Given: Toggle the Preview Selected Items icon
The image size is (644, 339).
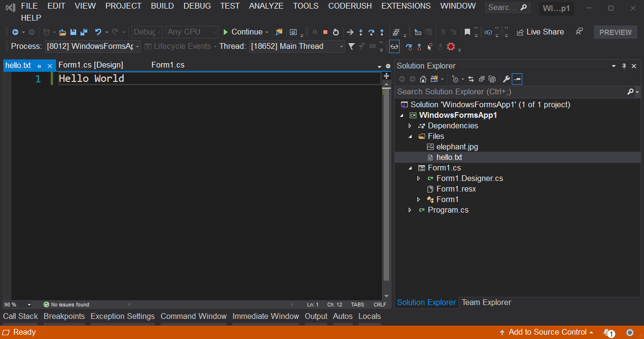Looking at the screenshot, I should point(517,79).
